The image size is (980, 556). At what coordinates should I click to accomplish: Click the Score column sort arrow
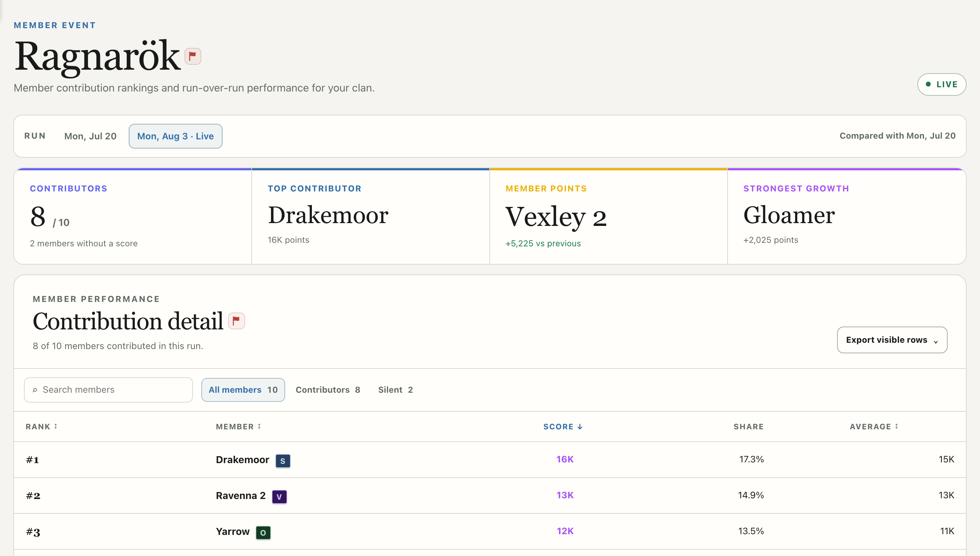pos(580,427)
